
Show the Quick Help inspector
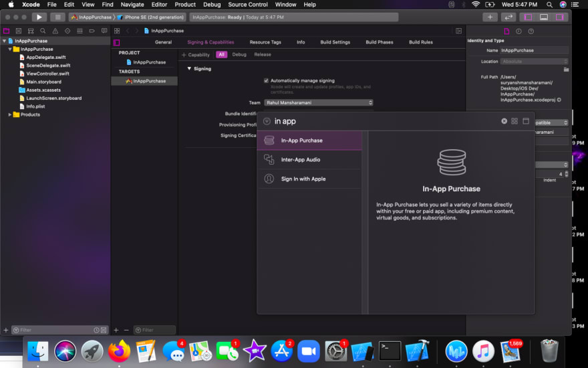531,31
